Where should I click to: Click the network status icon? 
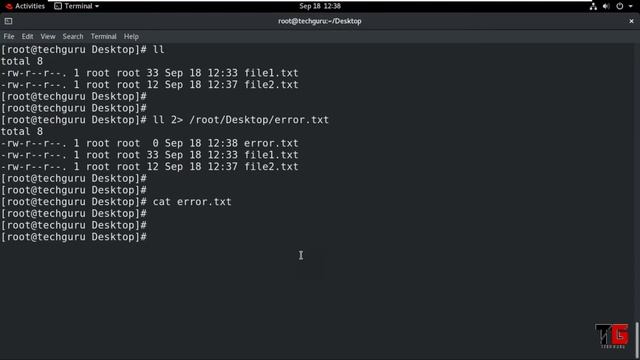[593, 6]
